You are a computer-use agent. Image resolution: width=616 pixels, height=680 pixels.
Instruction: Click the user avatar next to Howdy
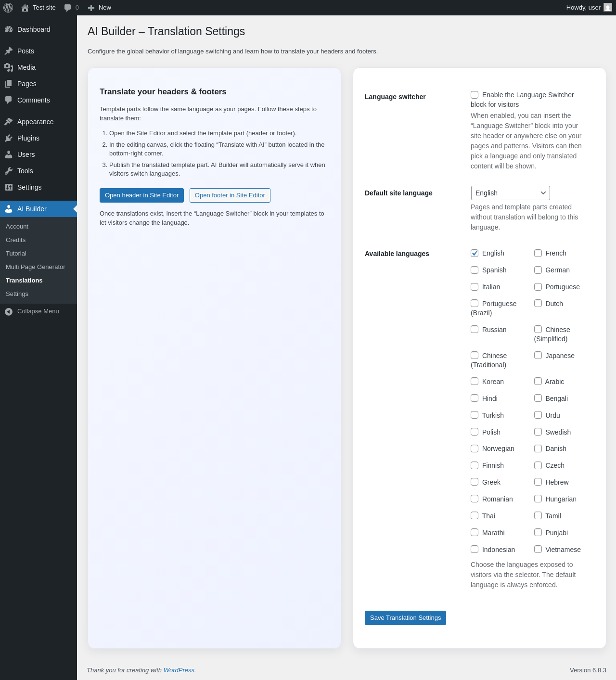(608, 8)
